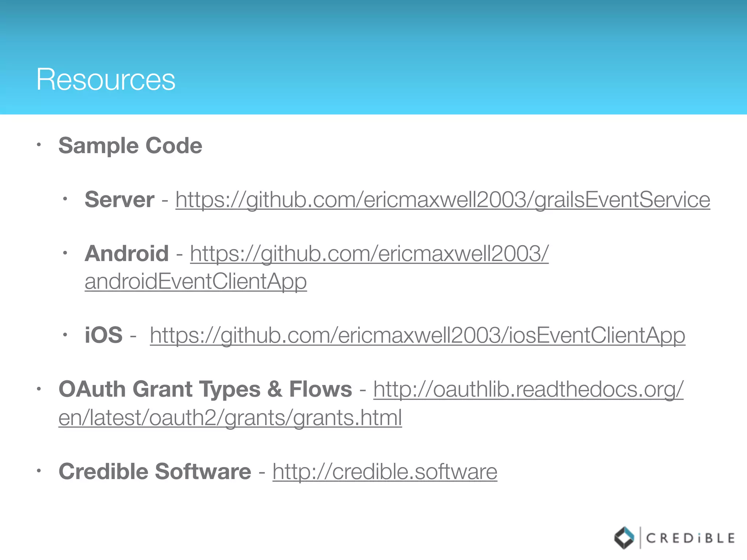Click the bold Server label
Image resolution: width=747 pixels, height=560 pixels.
pos(119,200)
